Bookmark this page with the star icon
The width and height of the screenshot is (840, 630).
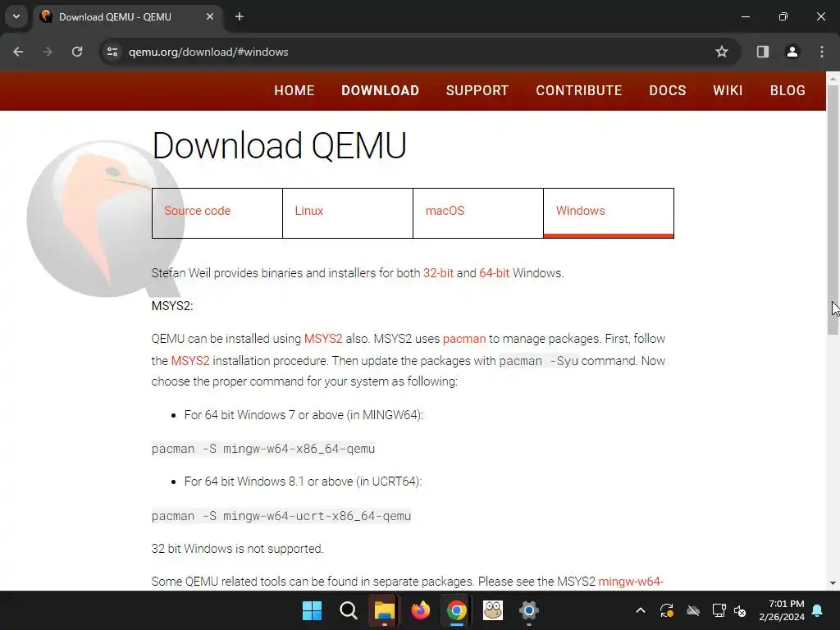tap(722, 52)
